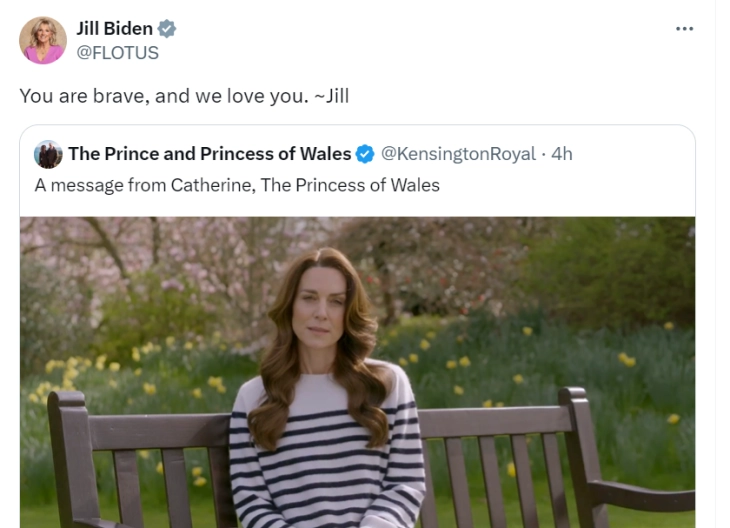Open the Jill Biden display name link
This screenshot has width=730, height=528.
click(x=114, y=29)
